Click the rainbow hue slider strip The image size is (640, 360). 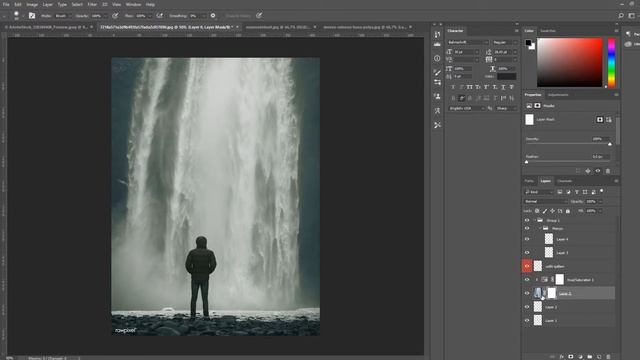coord(611,62)
